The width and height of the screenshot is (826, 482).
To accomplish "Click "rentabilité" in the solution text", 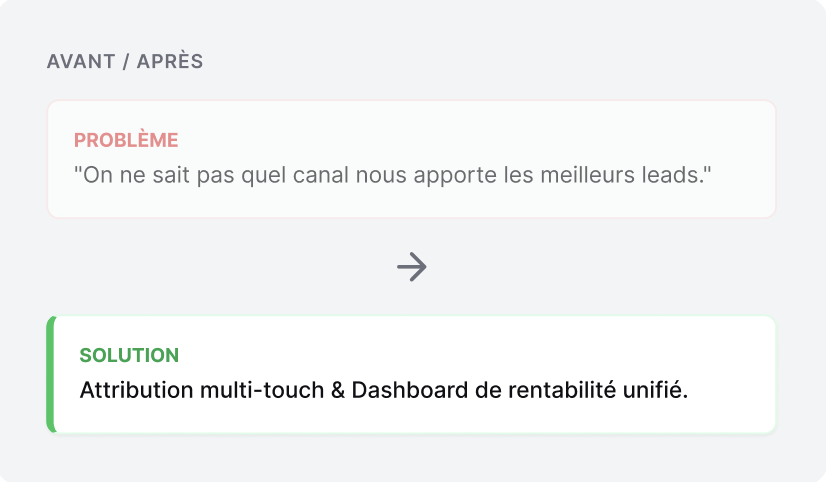I will click(x=561, y=390).
